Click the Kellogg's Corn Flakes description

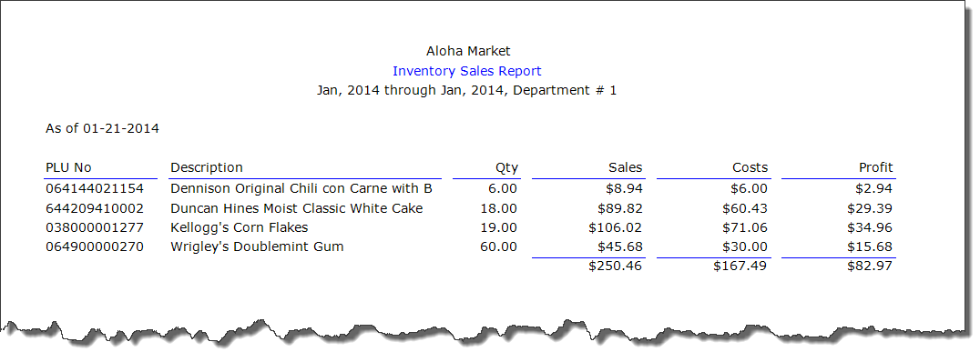(x=240, y=227)
